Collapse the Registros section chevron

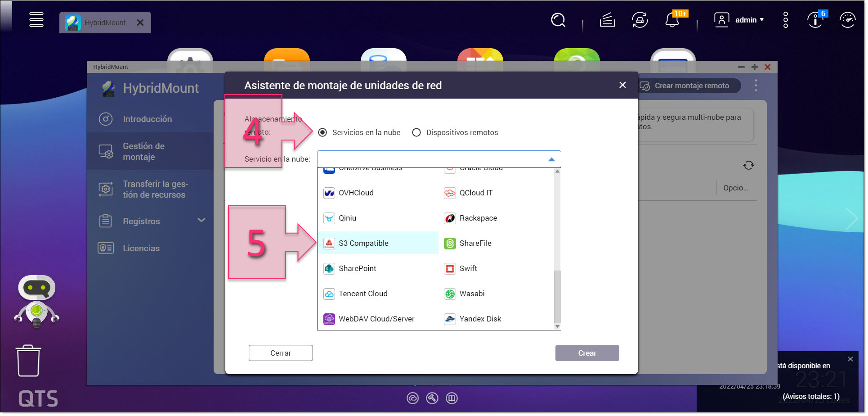(201, 221)
